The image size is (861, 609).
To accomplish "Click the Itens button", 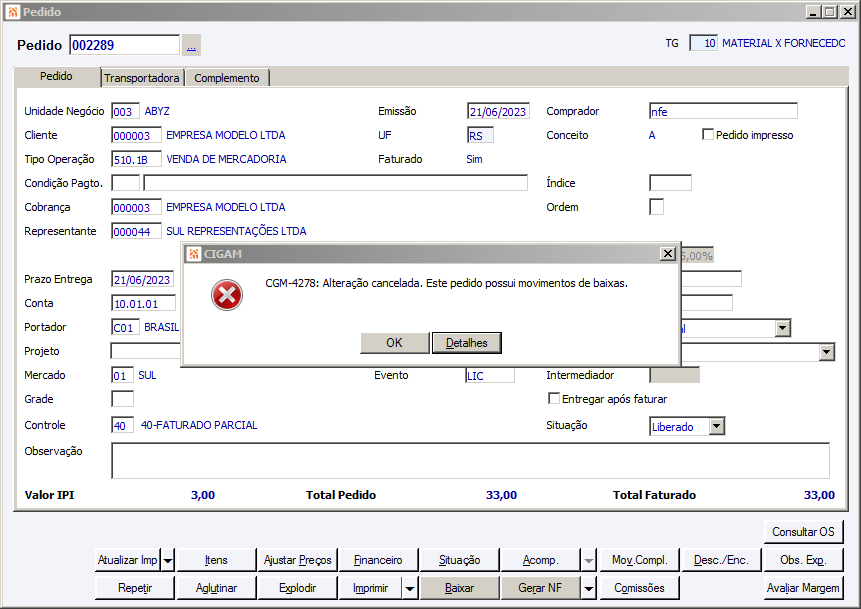I will pyautogui.click(x=215, y=561).
